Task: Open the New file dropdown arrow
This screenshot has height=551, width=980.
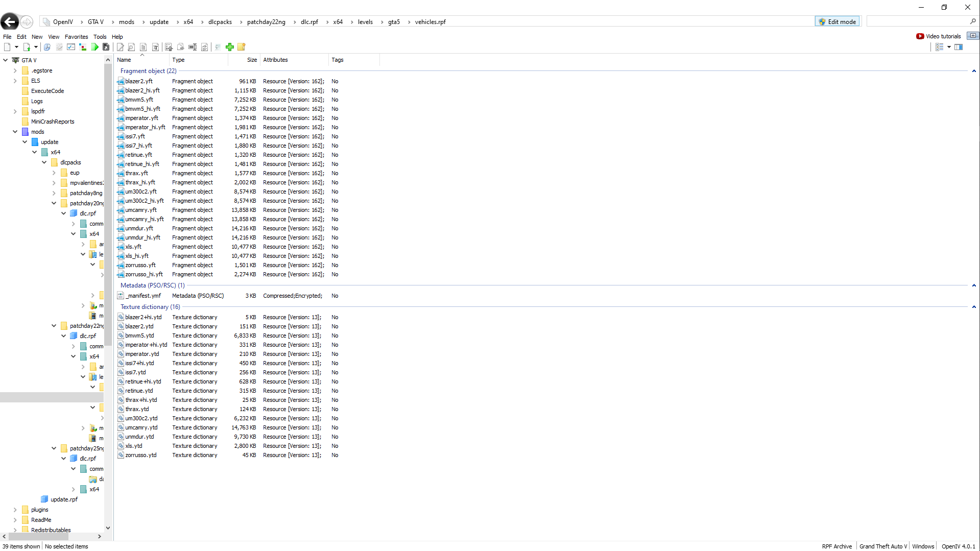Action: click(x=17, y=47)
